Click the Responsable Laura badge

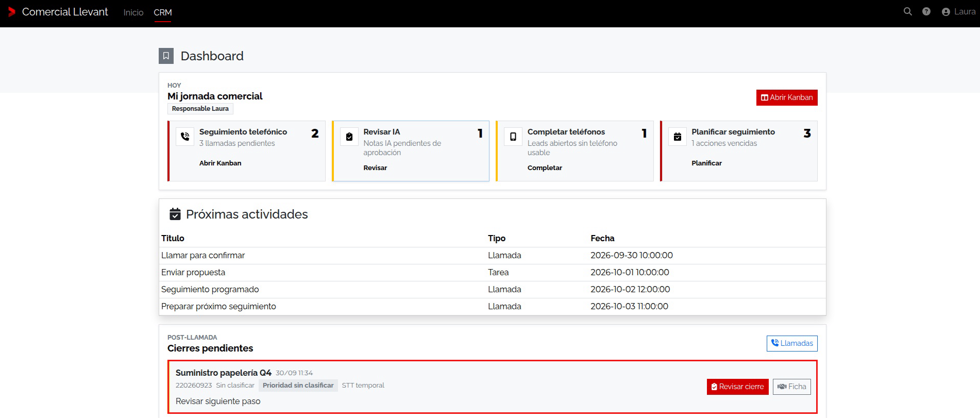[200, 109]
